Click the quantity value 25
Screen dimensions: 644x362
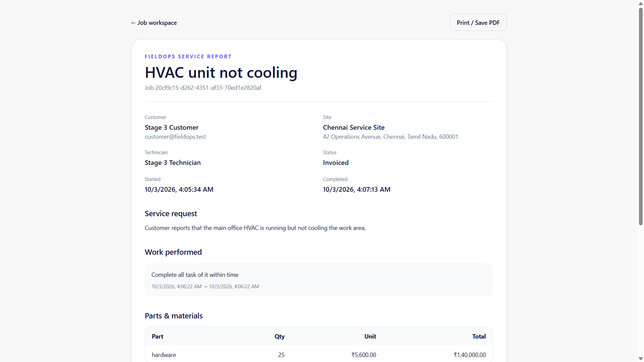(x=281, y=355)
